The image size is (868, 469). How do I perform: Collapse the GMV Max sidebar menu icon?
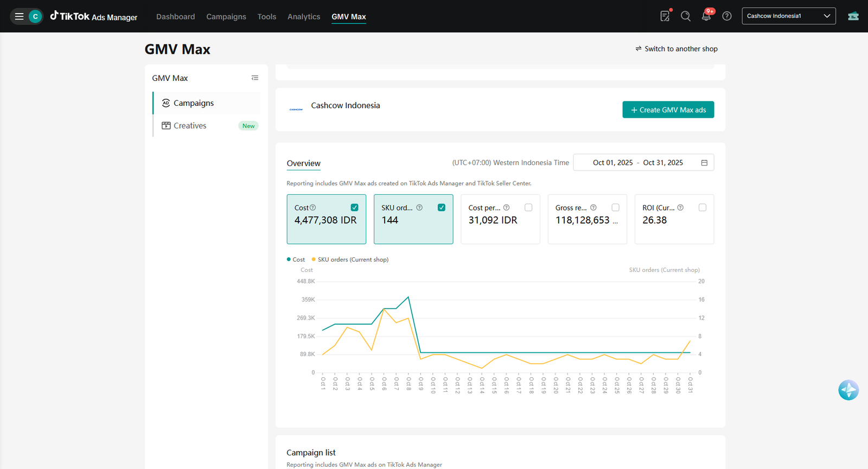[255, 78]
